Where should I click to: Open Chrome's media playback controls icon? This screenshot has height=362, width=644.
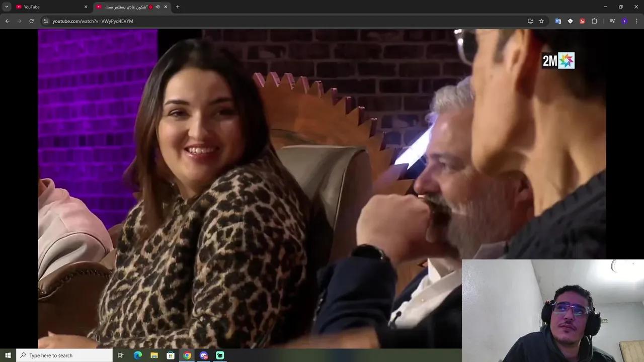pyautogui.click(x=612, y=21)
